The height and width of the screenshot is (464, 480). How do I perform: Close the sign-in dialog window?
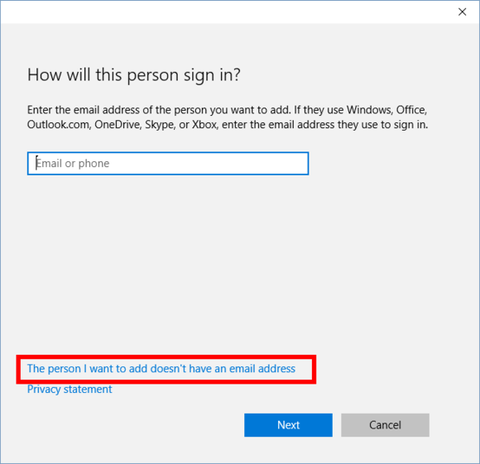click(x=462, y=12)
